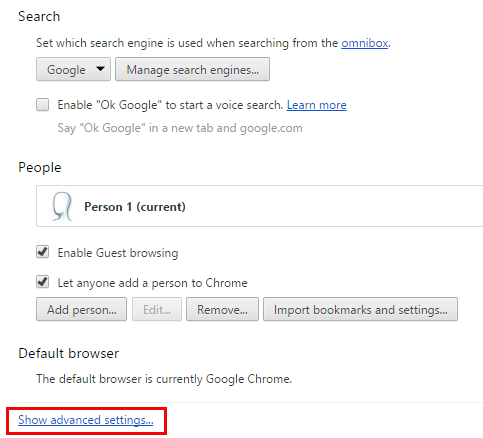Open the Learn more link for voice search
Image resolution: width=483 pixels, height=438 pixels.
pos(316,105)
